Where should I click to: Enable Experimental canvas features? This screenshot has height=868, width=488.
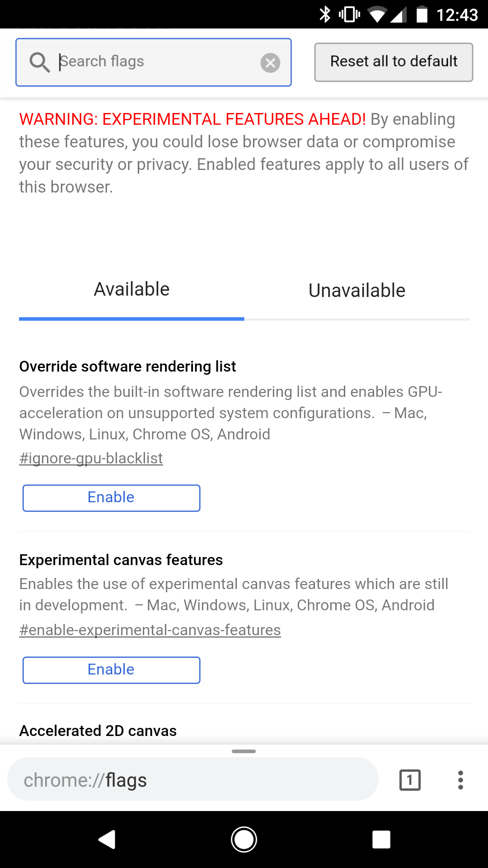(x=111, y=670)
